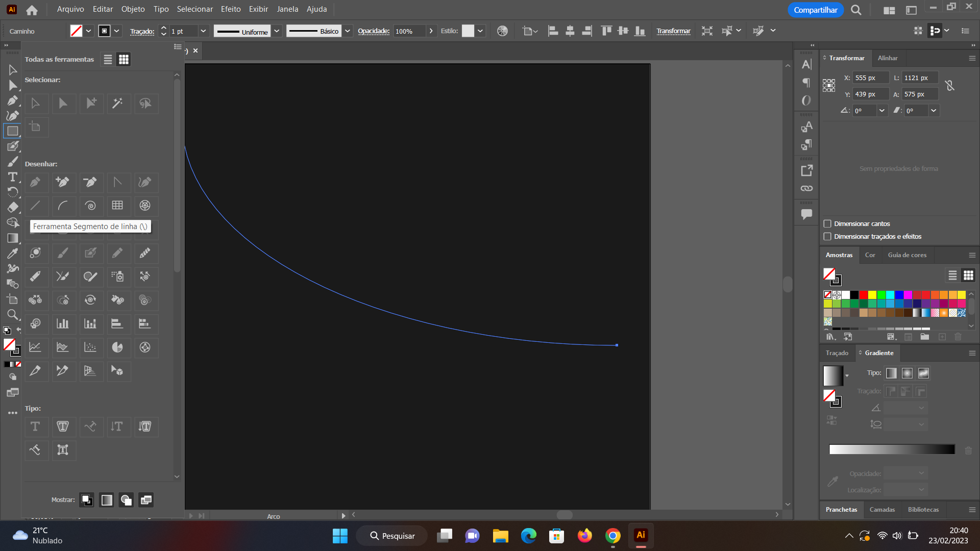Open the Arquivo menu
Image resolution: width=980 pixels, height=551 pixels.
[x=70, y=9]
